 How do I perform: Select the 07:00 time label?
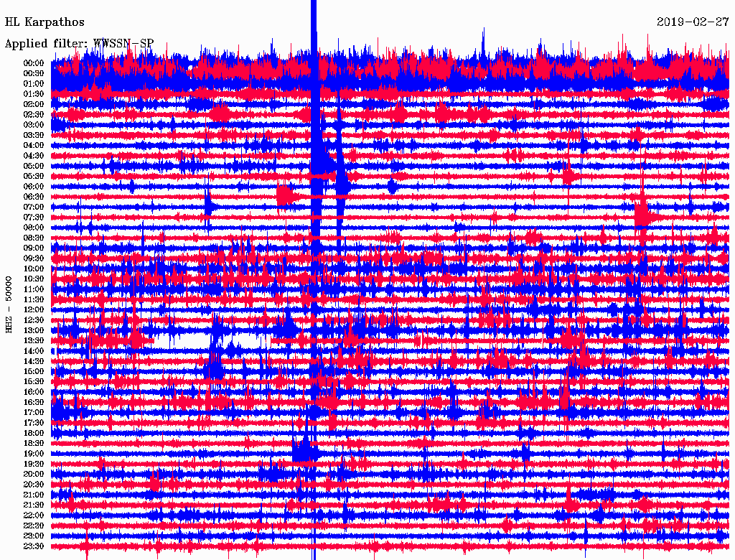click(34, 207)
